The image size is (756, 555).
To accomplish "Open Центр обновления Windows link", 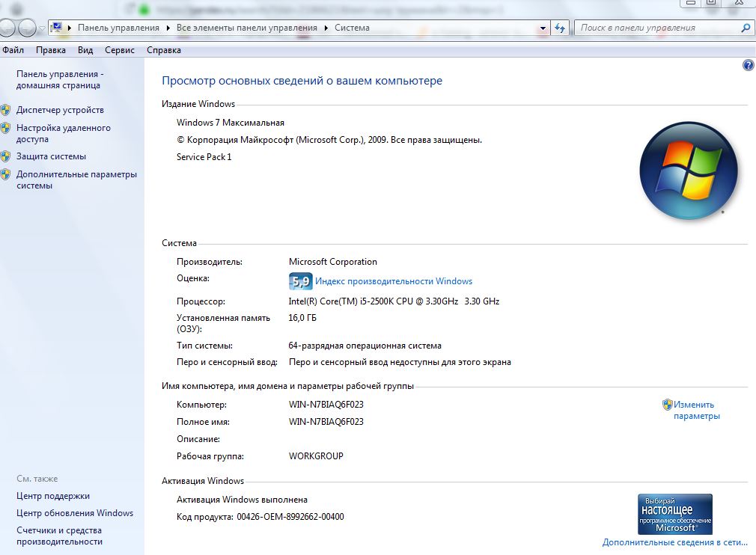I will [75, 513].
